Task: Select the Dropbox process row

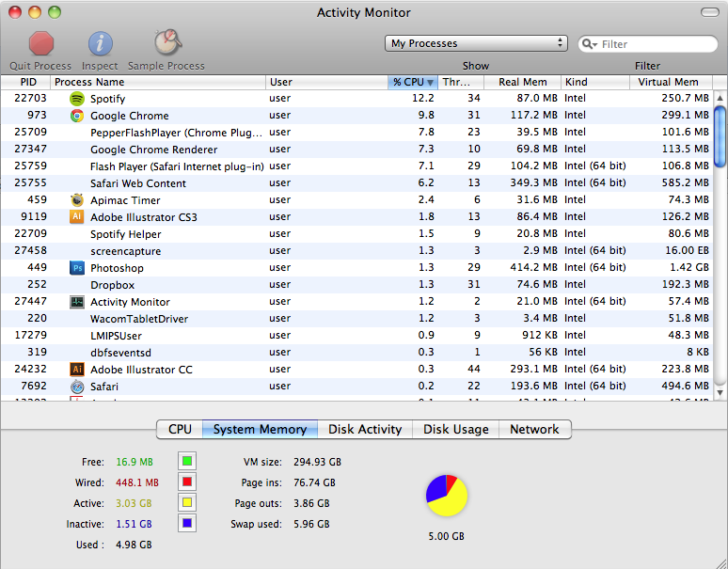Action: point(356,285)
